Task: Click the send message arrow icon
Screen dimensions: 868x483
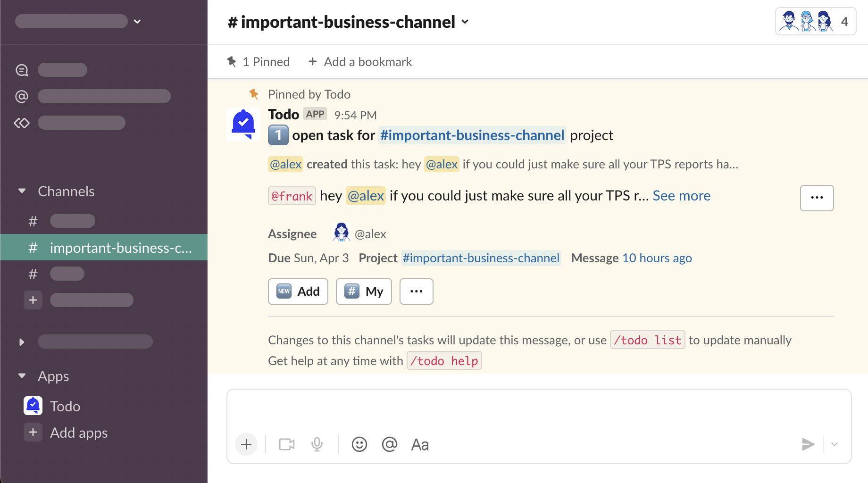Action: point(808,444)
